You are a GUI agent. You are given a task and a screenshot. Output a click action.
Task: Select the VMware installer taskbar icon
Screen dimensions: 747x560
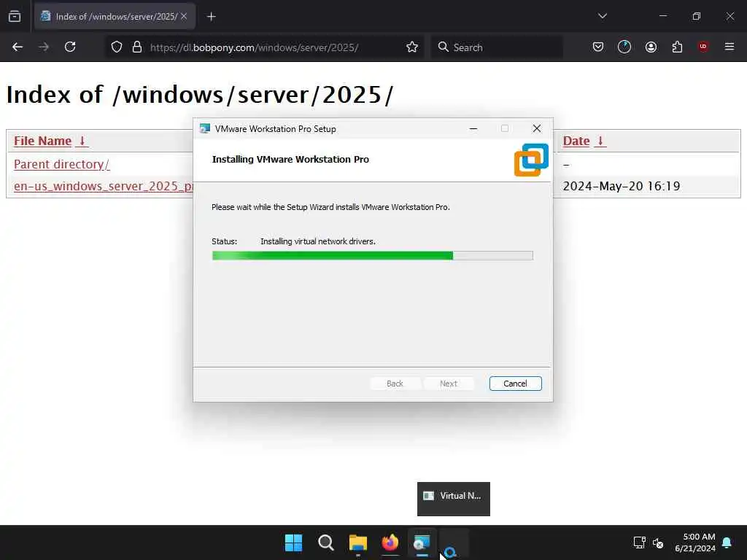[x=422, y=542]
